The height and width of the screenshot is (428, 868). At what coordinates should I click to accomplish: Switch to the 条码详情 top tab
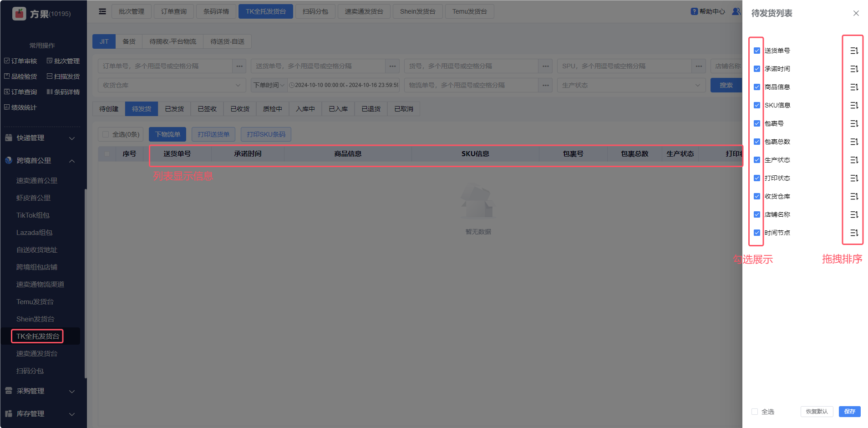point(216,11)
